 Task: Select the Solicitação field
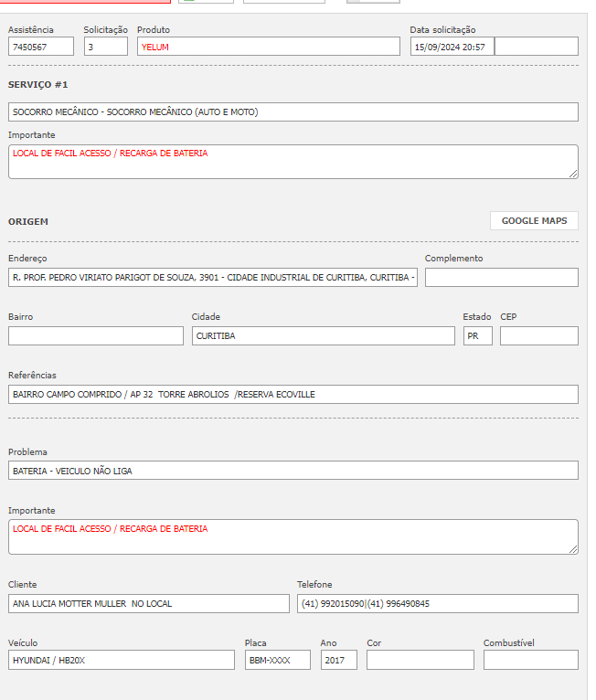pyautogui.click(x=106, y=47)
